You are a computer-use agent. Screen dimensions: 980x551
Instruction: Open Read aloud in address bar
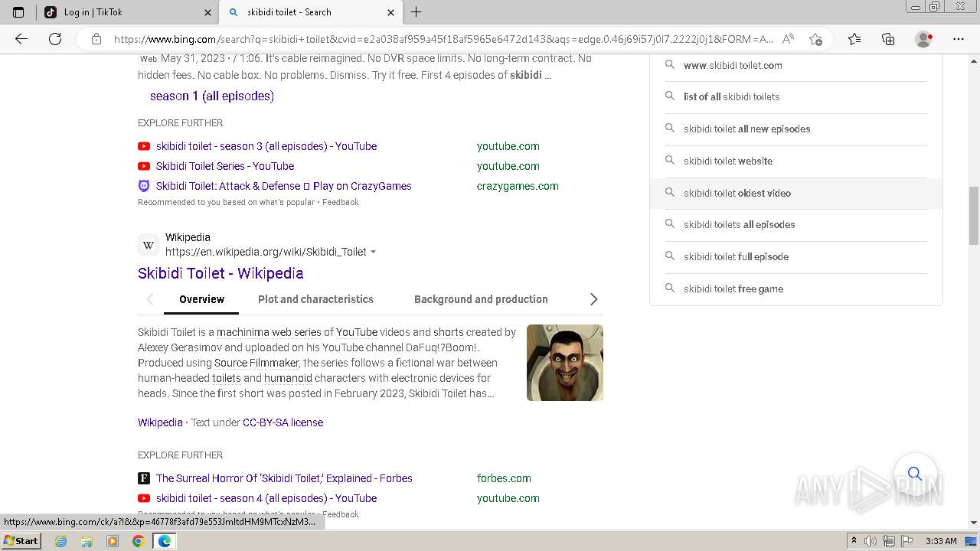click(788, 39)
